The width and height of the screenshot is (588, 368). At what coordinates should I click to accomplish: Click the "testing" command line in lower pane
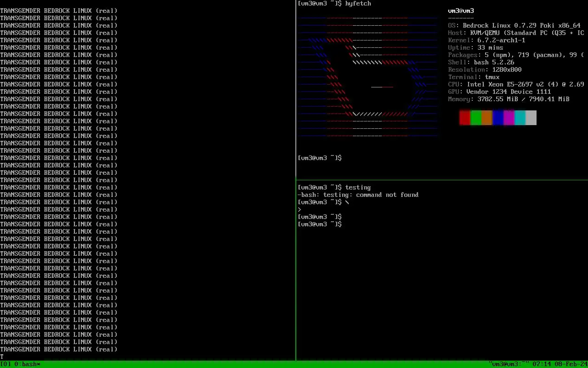334,188
